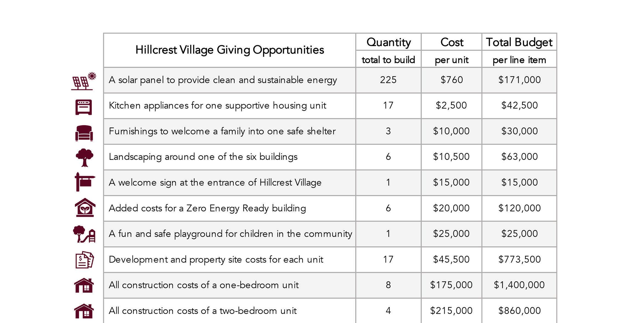Select the Total Budget column header
The width and height of the screenshot is (644, 323).
pyautogui.click(x=519, y=42)
